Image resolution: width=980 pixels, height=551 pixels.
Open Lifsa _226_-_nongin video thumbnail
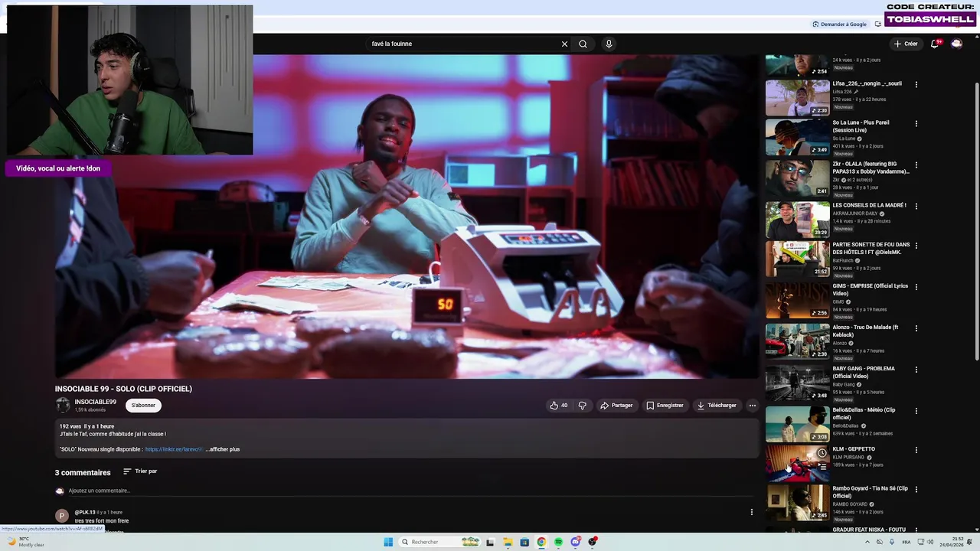click(x=797, y=97)
